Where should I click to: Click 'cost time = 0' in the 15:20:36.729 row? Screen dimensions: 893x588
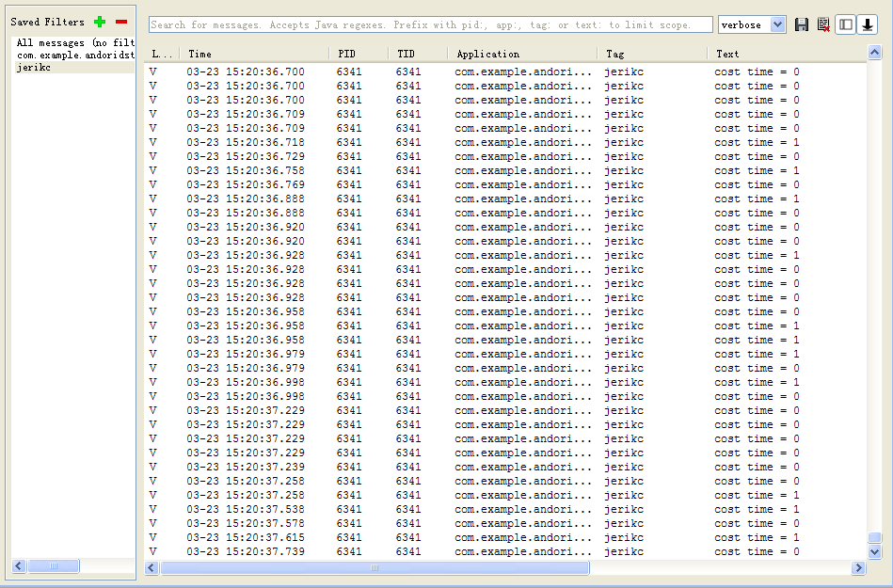757,156
